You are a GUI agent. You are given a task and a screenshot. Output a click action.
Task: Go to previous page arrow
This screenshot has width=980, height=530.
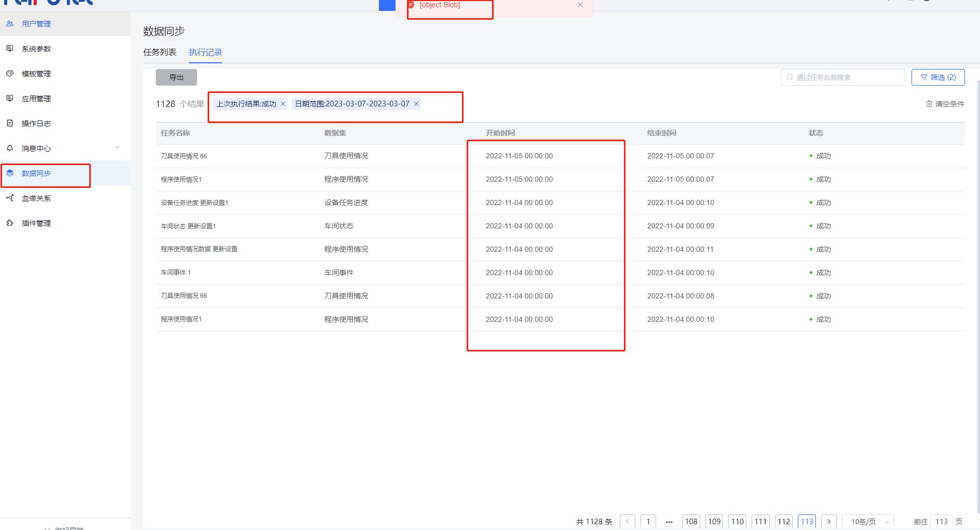(628, 522)
